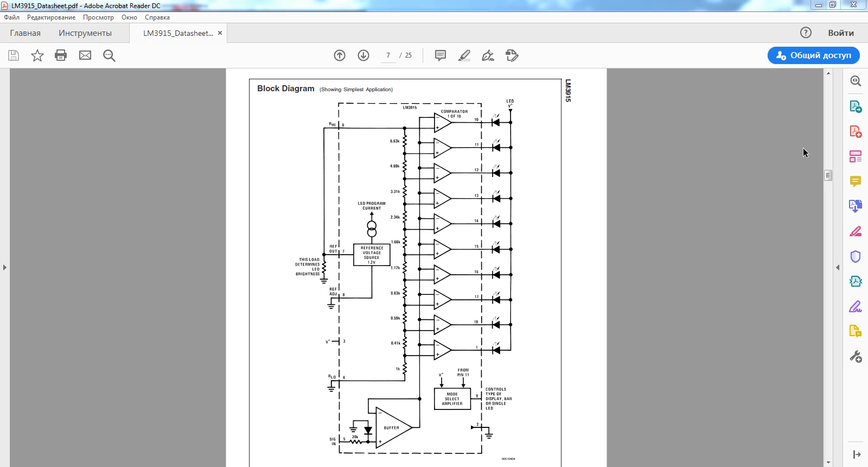Go to previous page arrow
The width and height of the screenshot is (868, 467).
pos(340,55)
